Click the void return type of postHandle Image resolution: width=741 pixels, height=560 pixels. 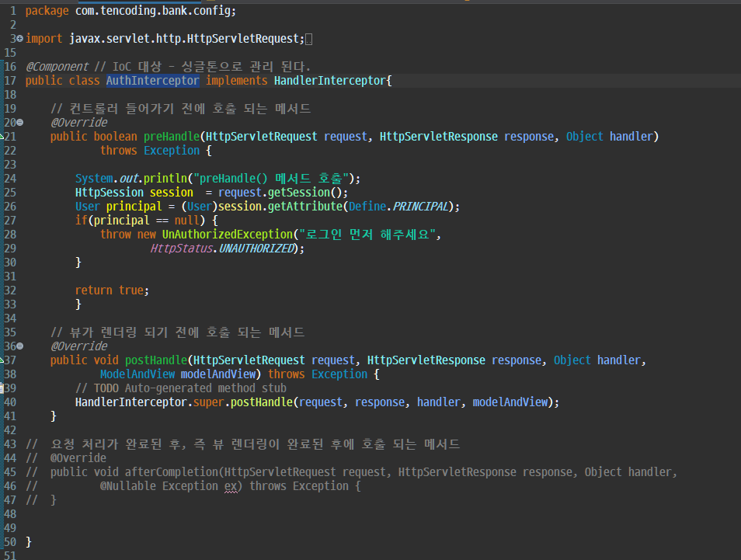pos(106,360)
